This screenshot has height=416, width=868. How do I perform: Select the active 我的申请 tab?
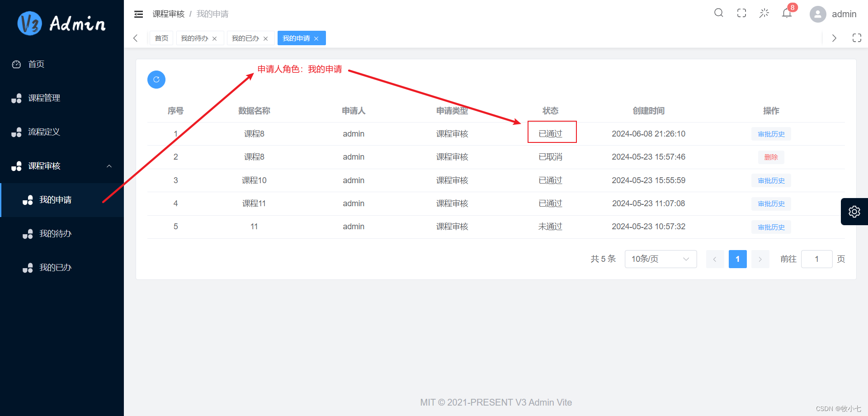(x=296, y=38)
